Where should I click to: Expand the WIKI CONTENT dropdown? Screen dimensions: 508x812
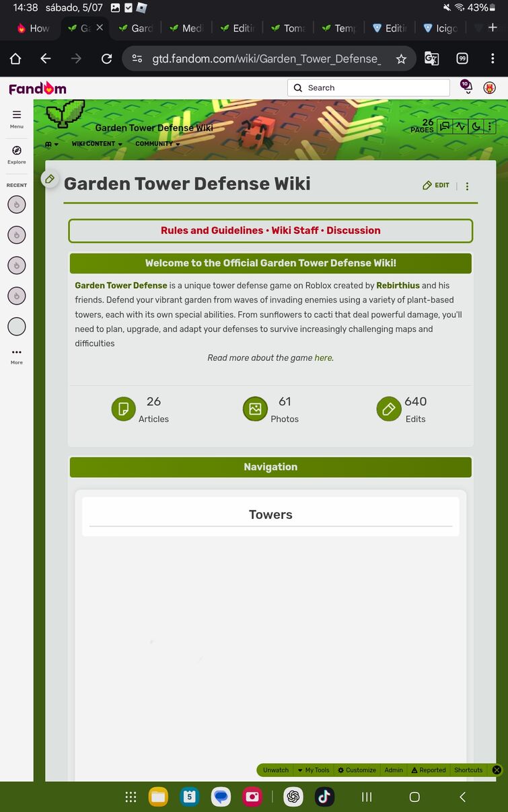point(97,144)
